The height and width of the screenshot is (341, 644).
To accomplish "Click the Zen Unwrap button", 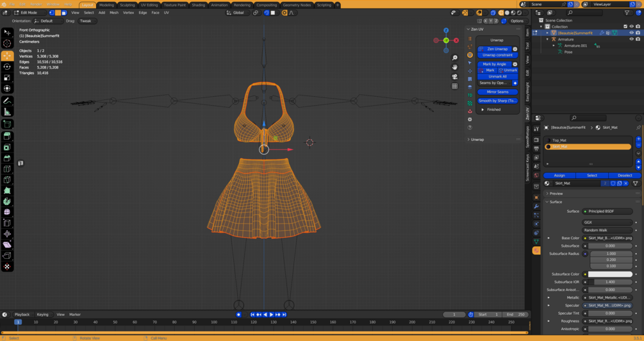I will coord(495,49).
